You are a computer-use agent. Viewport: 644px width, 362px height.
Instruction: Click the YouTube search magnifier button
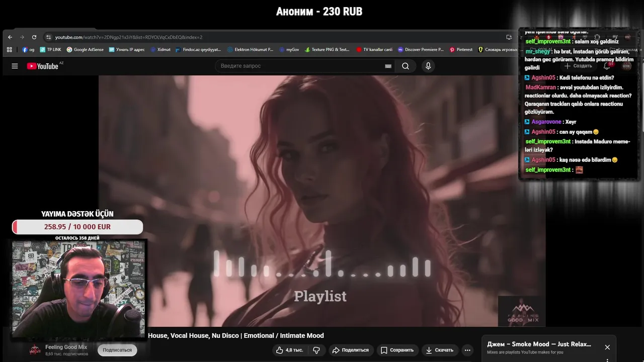[x=405, y=66]
